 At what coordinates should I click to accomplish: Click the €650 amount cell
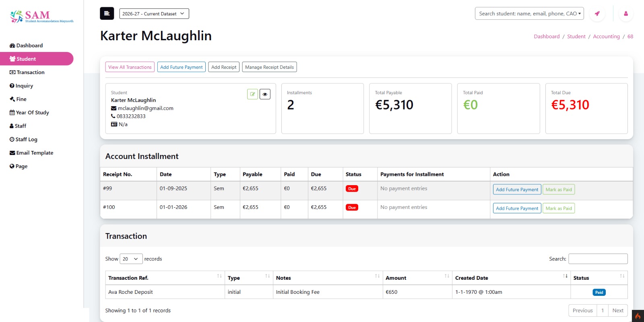coord(417,292)
